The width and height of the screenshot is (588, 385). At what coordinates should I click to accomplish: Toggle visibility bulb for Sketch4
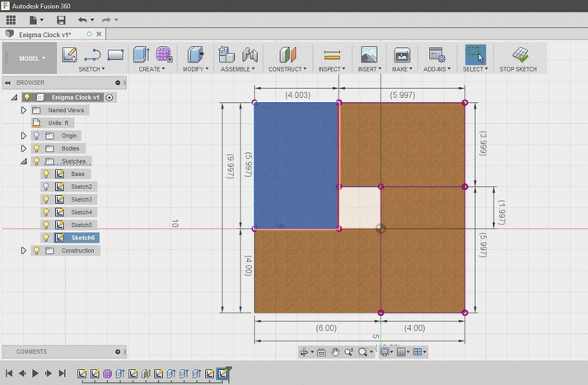point(46,212)
